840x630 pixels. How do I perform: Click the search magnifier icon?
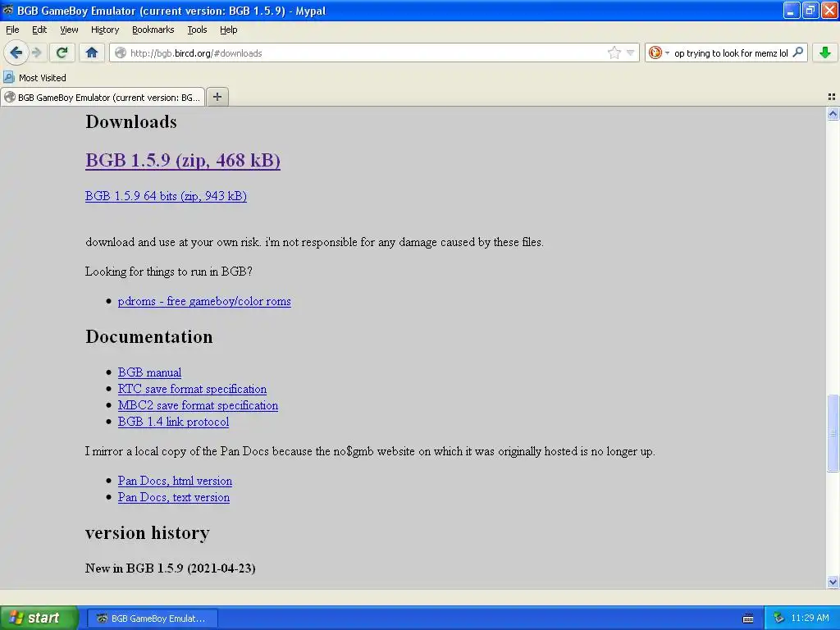pos(797,52)
